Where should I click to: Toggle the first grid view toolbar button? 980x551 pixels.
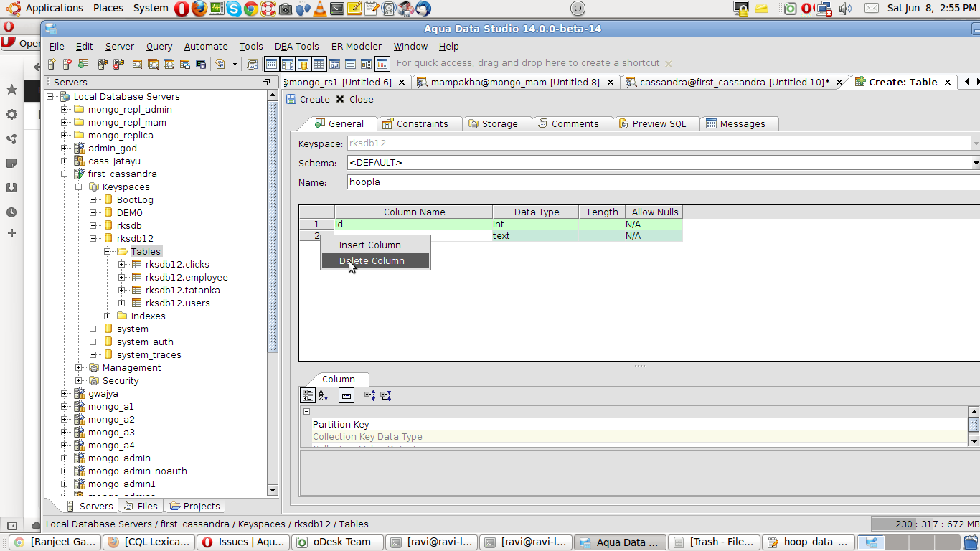[271, 64]
